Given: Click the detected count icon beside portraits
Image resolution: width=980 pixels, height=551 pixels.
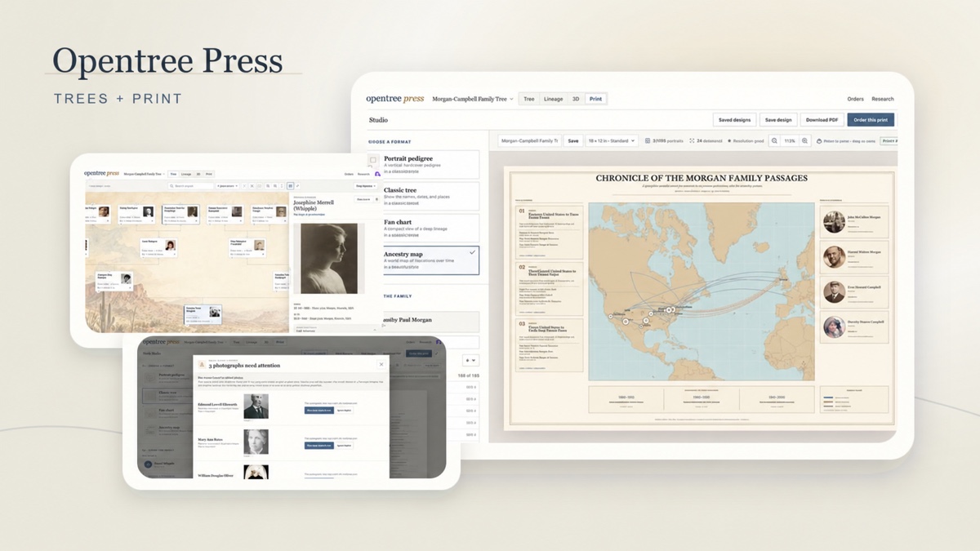Looking at the screenshot, I should [x=692, y=140].
